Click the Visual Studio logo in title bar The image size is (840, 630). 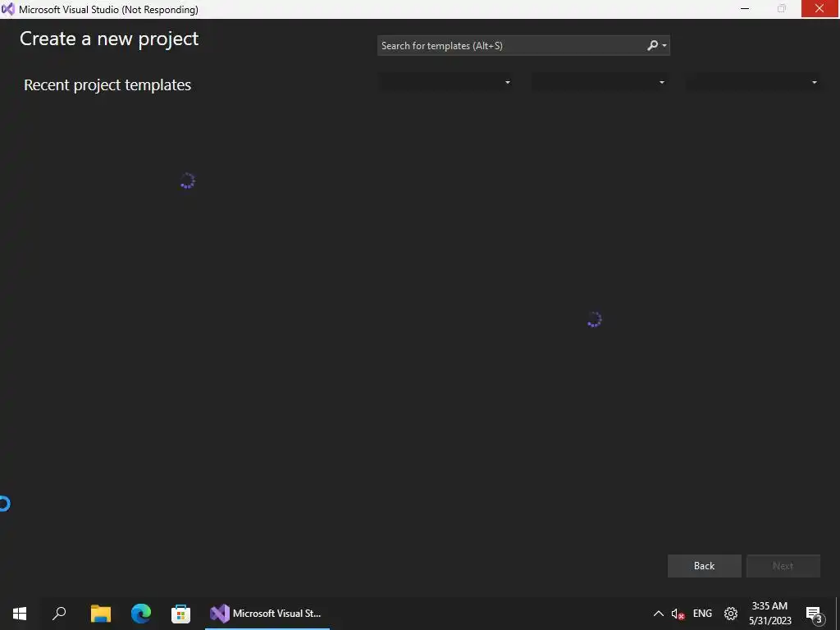coord(8,9)
